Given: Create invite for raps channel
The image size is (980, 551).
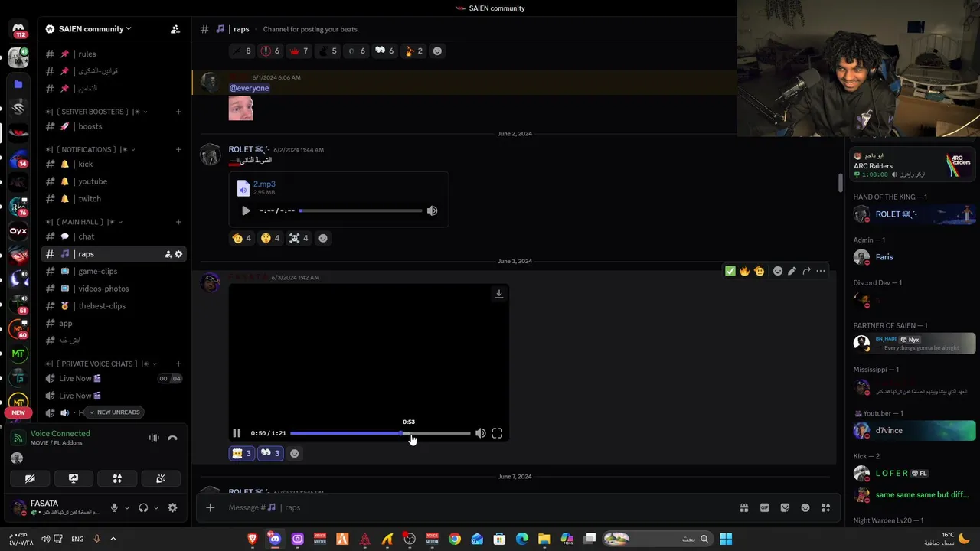Looking at the screenshot, I should tap(168, 254).
